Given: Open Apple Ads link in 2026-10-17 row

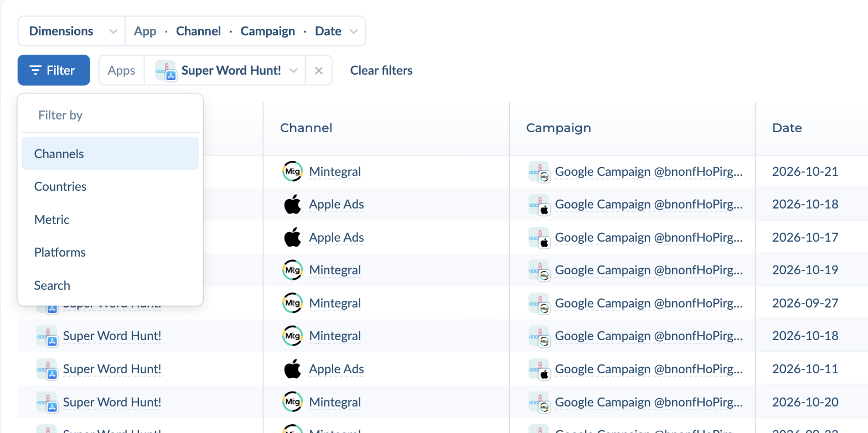Looking at the screenshot, I should pos(337,237).
